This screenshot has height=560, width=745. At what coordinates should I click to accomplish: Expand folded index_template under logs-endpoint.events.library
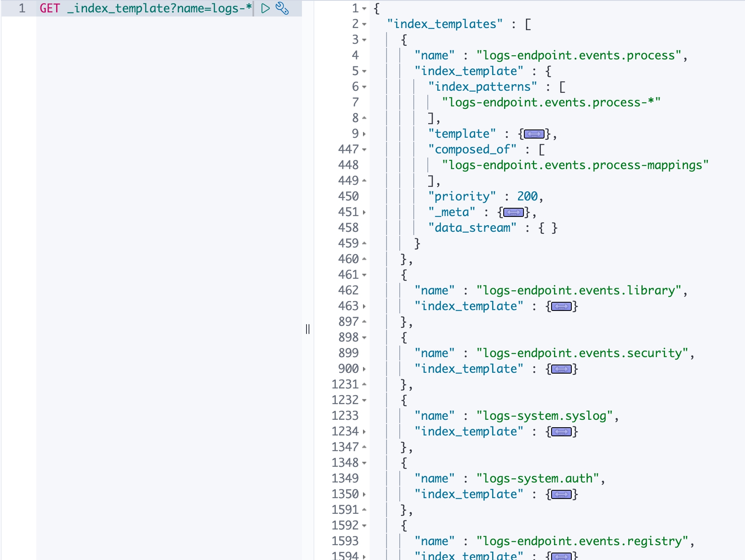pyautogui.click(x=561, y=306)
